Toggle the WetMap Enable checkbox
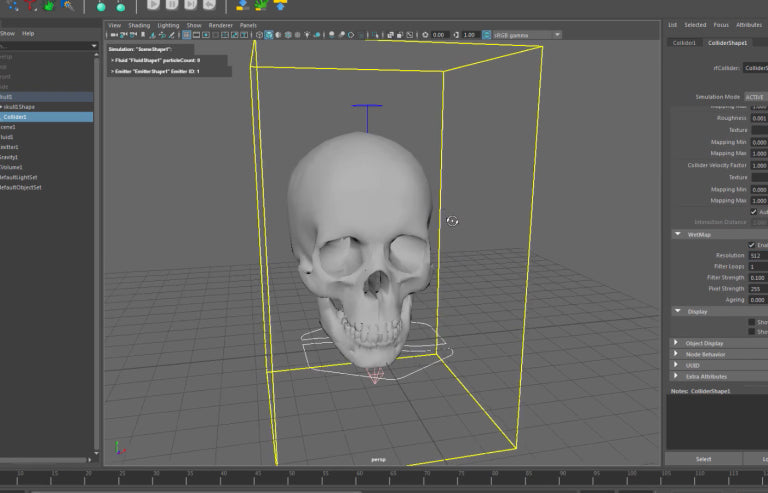Viewport: 768px width, 493px height. pos(752,245)
